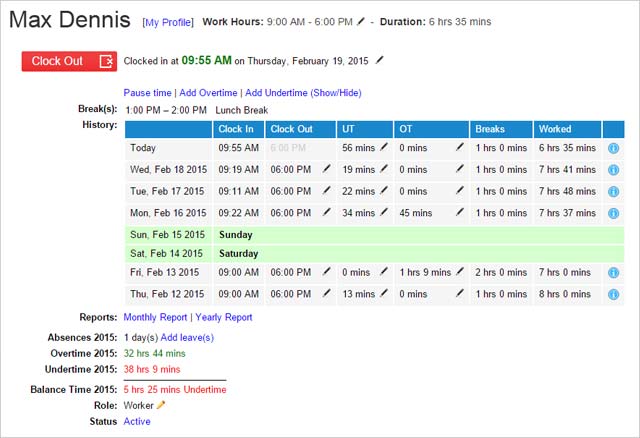
Task: Open info icon for Tue Feb 17
Action: tap(613, 191)
